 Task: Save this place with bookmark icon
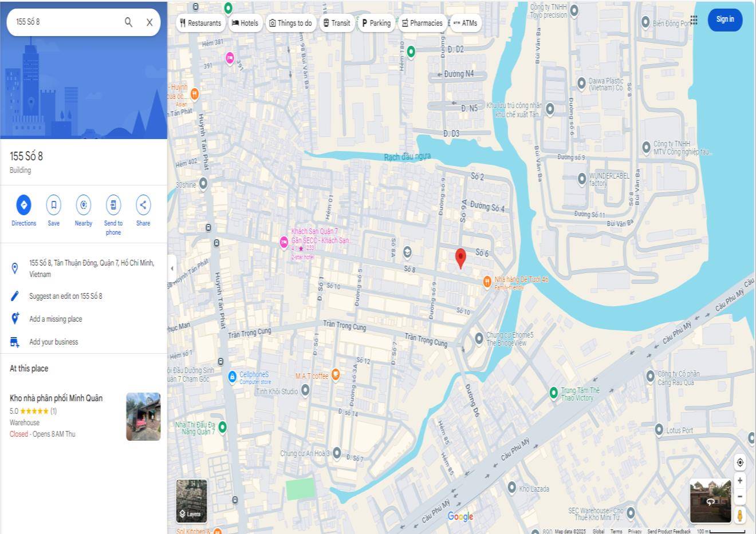click(x=53, y=205)
